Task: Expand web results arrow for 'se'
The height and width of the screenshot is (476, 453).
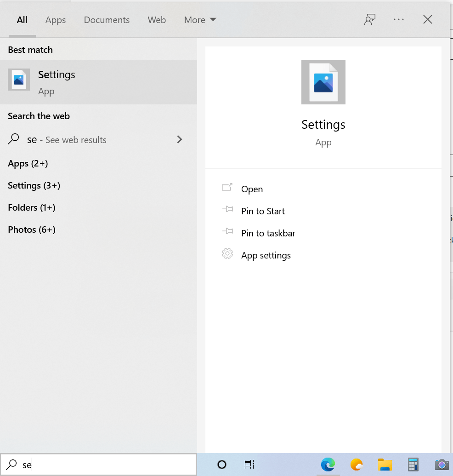Action: [x=180, y=139]
